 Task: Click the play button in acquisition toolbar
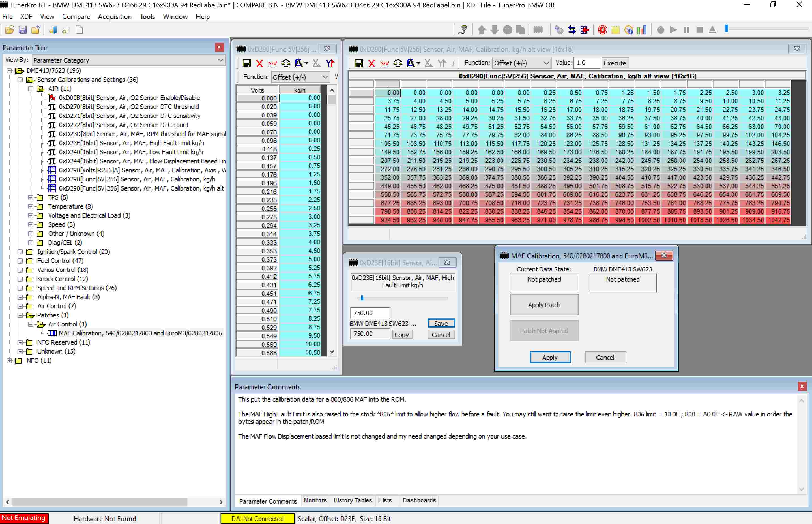673,30
